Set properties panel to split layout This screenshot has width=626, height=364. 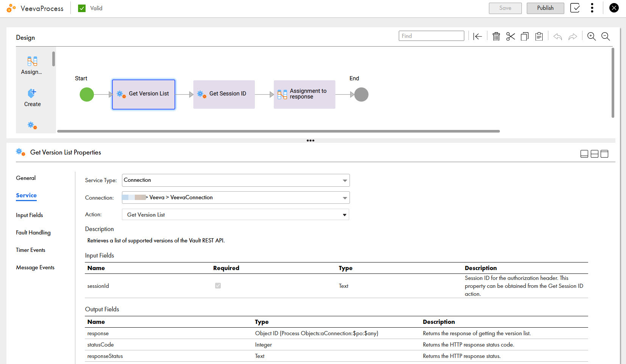(595, 154)
